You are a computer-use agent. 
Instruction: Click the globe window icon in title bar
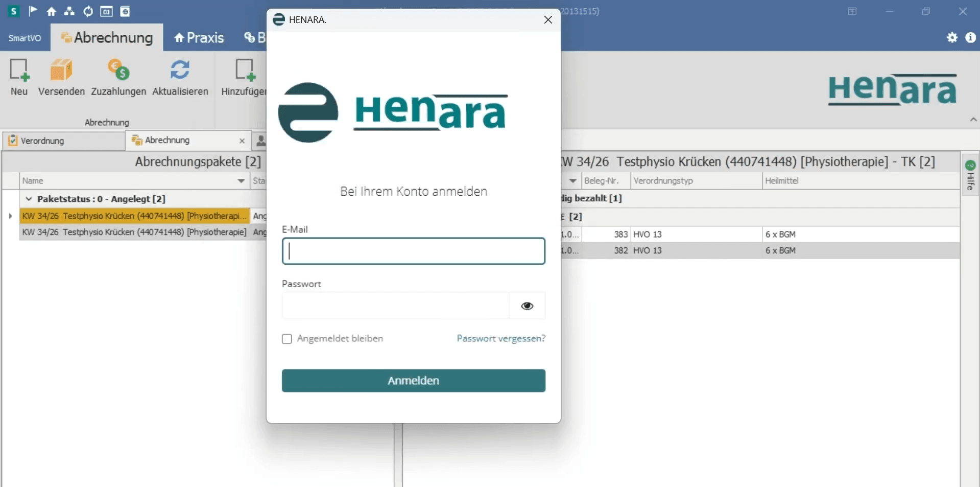click(125, 11)
